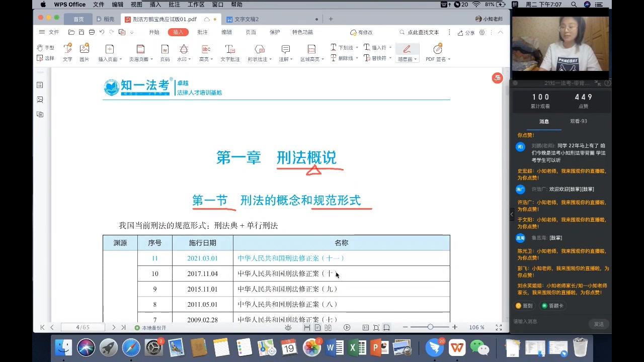Open the 页码 page number tool
The height and width of the screenshot is (362, 644).
click(165, 52)
